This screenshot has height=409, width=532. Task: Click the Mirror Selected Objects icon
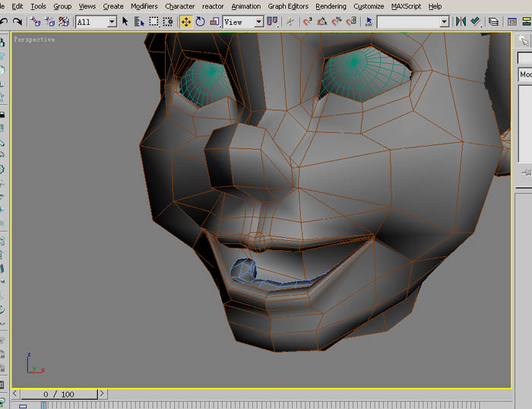461,22
